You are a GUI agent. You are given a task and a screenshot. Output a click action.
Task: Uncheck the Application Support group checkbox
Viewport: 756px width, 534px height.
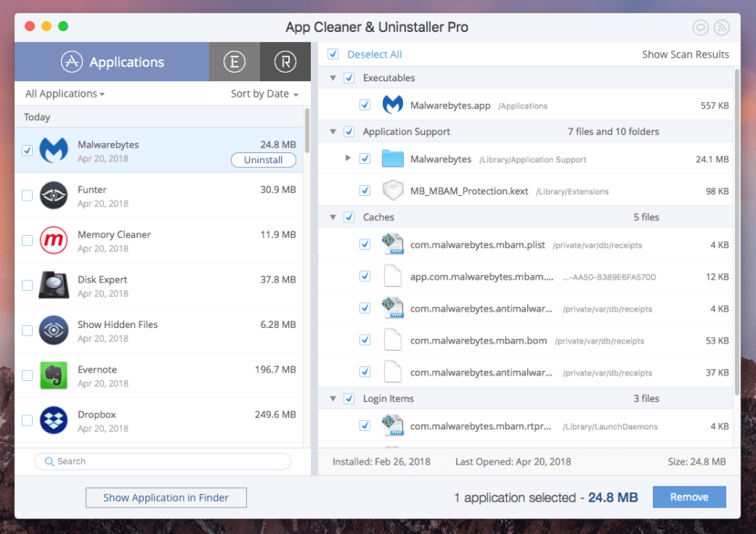(x=349, y=132)
